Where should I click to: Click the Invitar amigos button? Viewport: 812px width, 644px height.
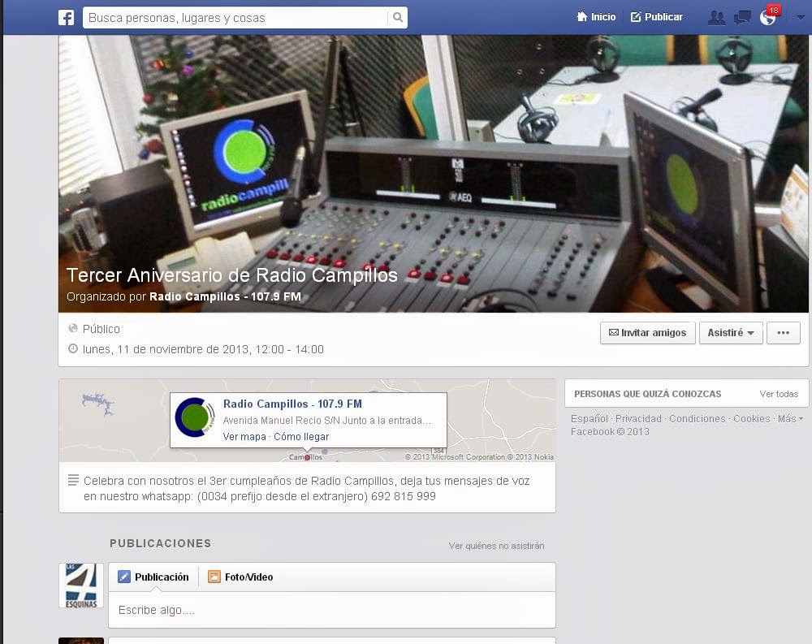coord(648,333)
